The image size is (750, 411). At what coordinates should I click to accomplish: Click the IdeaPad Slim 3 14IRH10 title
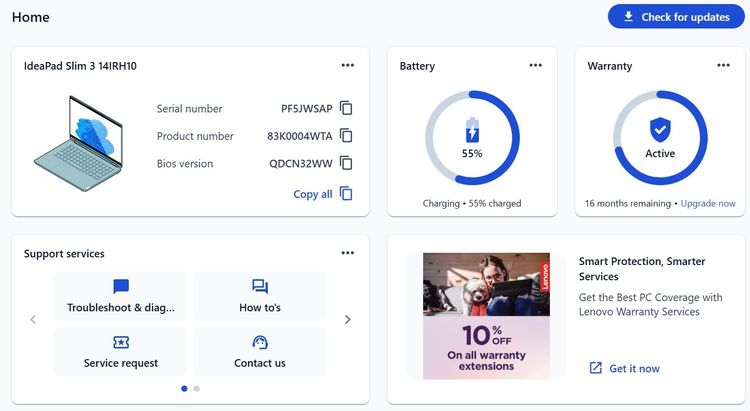pos(80,66)
